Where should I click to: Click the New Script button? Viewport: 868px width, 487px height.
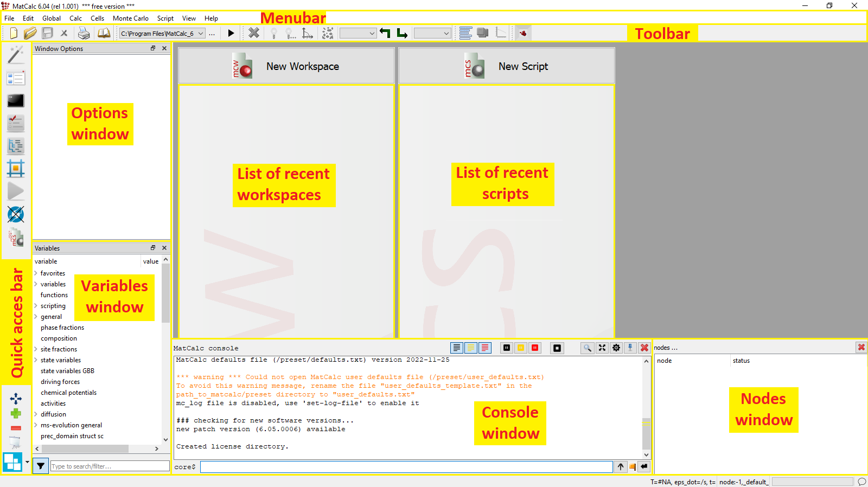tap(507, 66)
